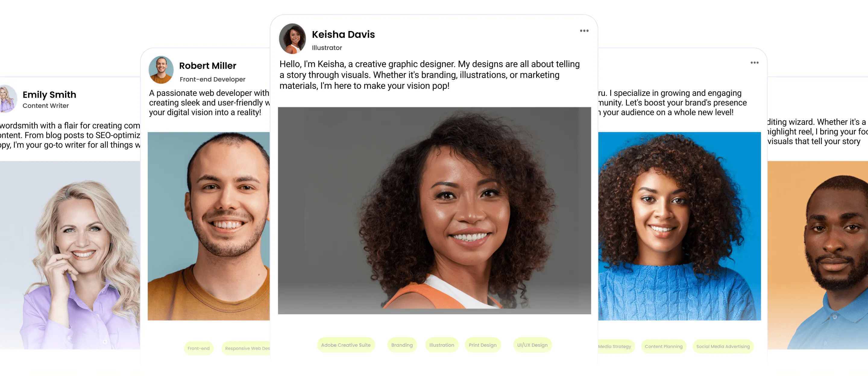Select the Social Media Advertising tag
The height and width of the screenshot is (376, 868).
pyautogui.click(x=723, y=346)
